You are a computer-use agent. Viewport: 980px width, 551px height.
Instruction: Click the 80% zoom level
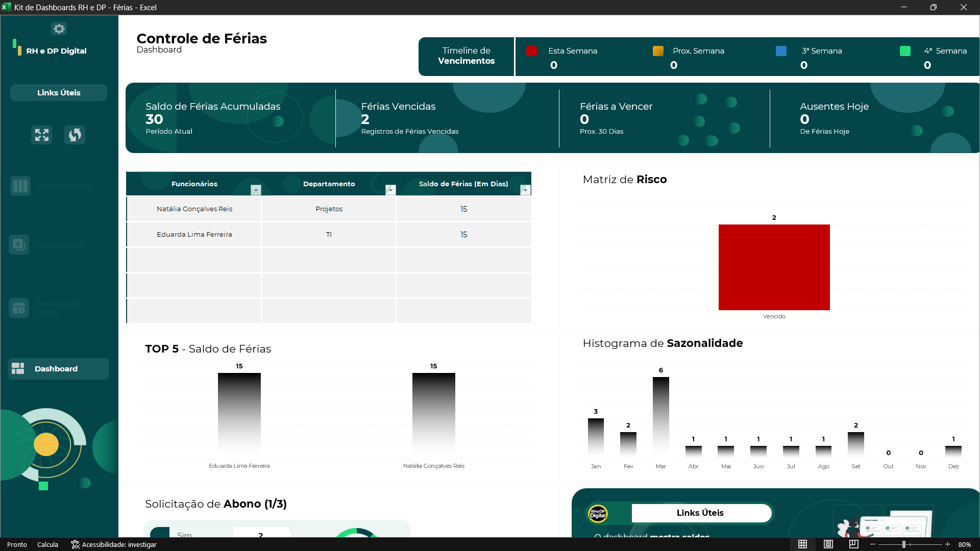964,544
